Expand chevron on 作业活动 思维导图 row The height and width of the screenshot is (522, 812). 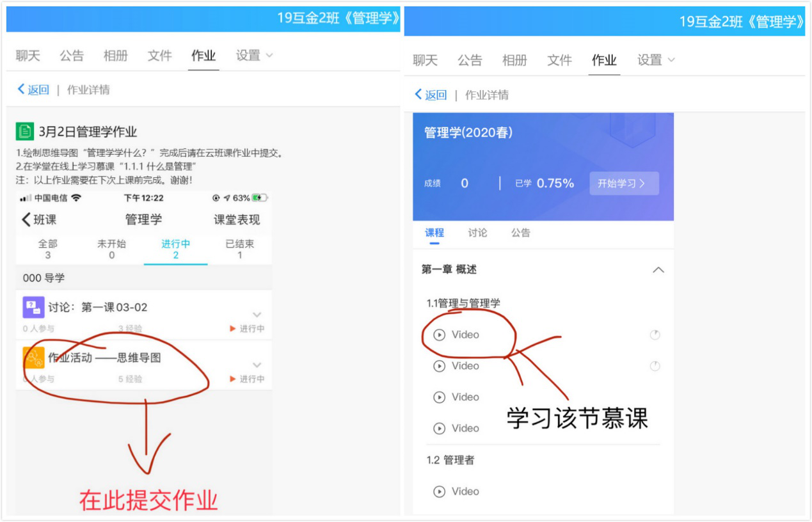point(257,365)
